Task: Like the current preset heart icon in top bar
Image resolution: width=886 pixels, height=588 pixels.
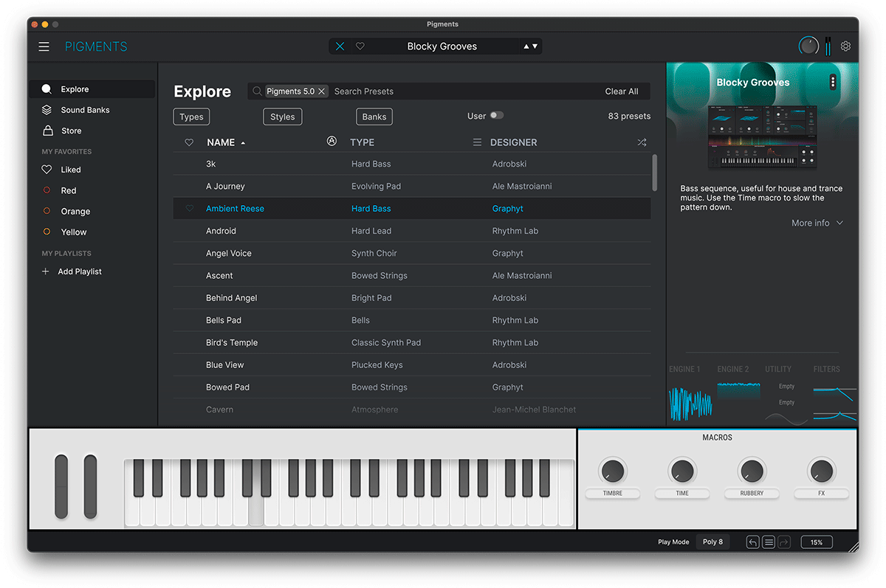Action: (360, 46)
